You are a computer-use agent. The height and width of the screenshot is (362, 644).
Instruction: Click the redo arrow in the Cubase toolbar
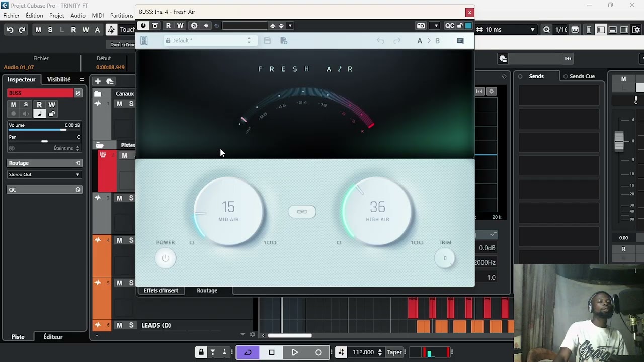pos(22,30)
